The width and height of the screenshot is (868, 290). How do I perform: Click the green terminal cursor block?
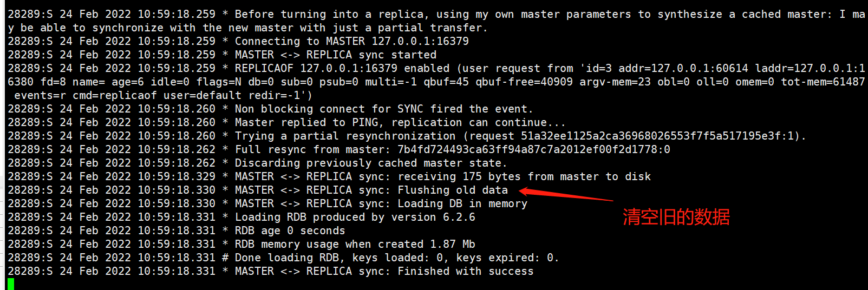click(x=11, y=284)
